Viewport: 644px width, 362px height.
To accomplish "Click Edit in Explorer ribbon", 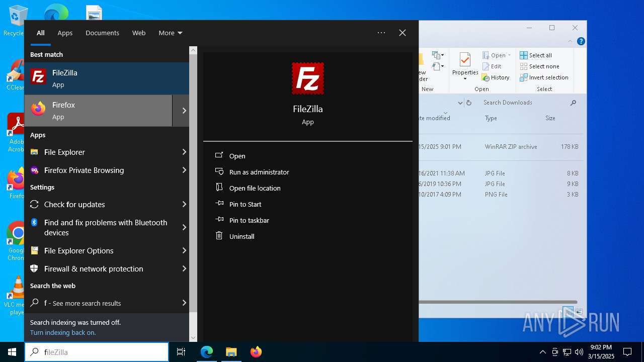I will tap(492, 66).
